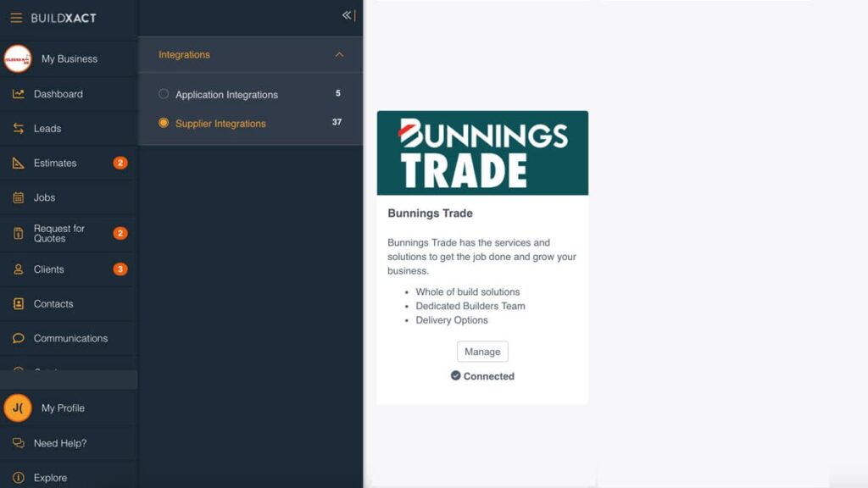
Task: Open Explore menu item
Action: (x=50, y=478)
